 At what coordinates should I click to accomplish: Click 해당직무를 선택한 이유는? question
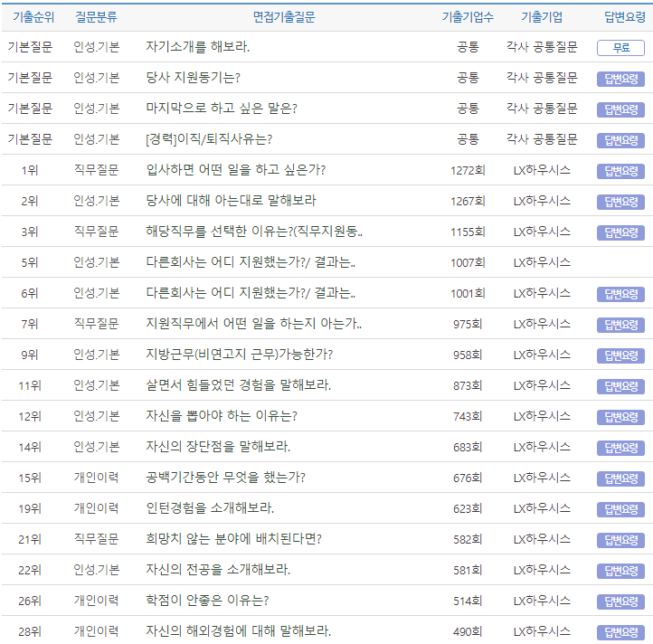pos(254,232)
